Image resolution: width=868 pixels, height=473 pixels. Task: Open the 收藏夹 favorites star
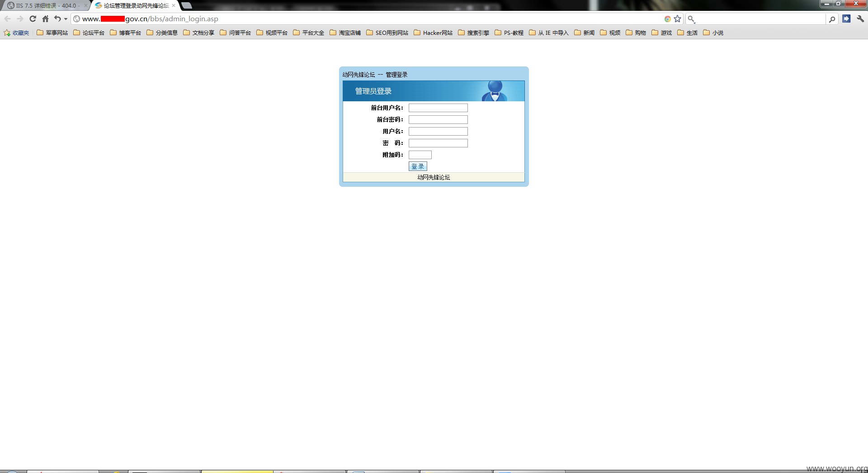click(x=16, y=33)
